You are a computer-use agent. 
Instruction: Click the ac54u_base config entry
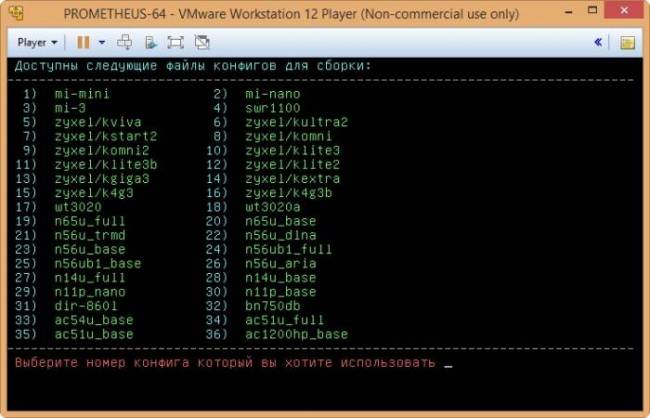click(94, 320)
